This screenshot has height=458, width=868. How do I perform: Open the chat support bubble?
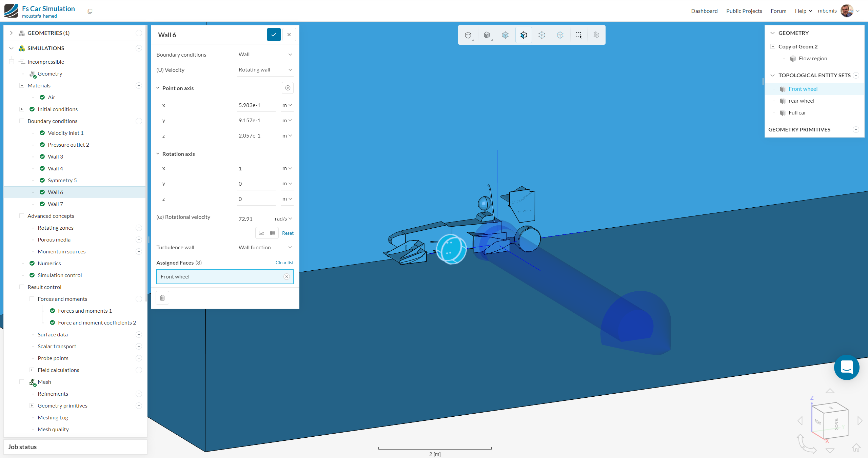click(847, 367)
